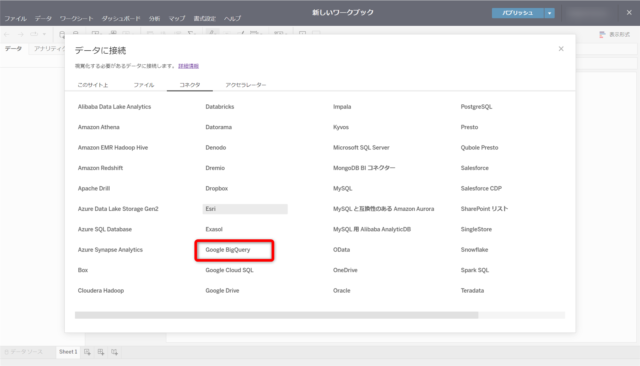Viewport: 640px width, 366px height.
Task: Open the ファイル menu
Action: click(16, 19)
